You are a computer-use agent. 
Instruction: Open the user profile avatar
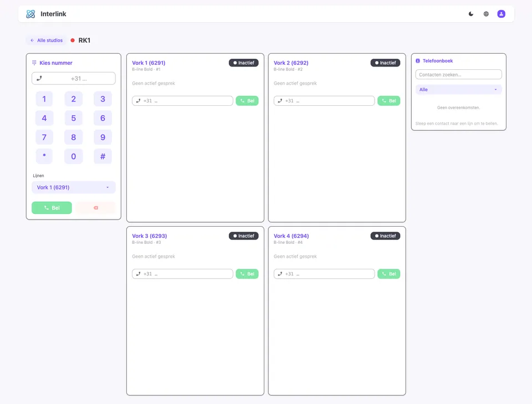click(501, 14)
